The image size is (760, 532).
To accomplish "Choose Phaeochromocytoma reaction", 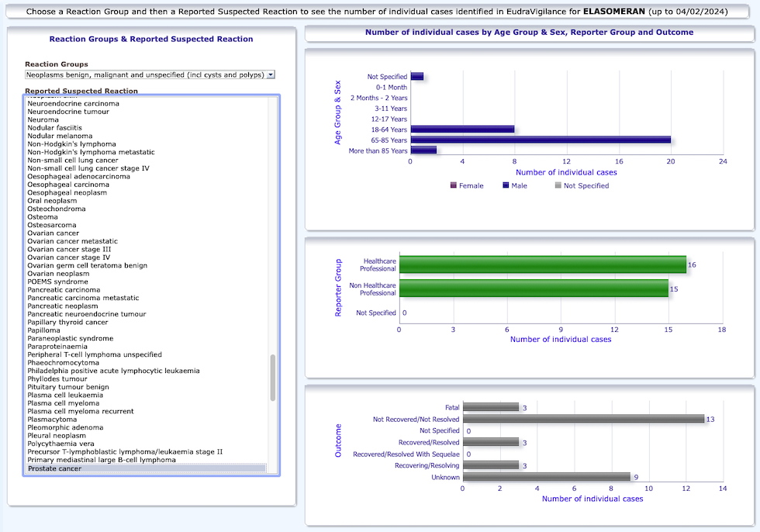I will click(63, 362).
